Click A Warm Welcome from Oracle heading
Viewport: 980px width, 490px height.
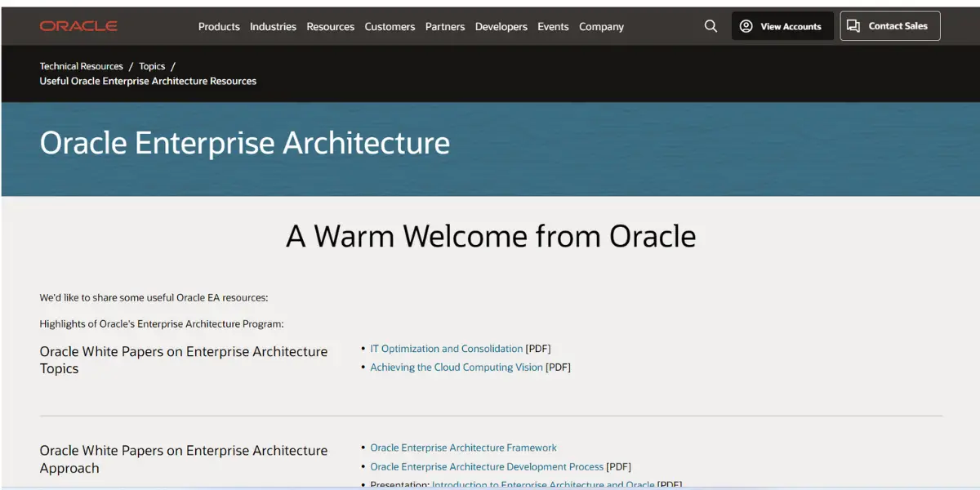[491, 236]
